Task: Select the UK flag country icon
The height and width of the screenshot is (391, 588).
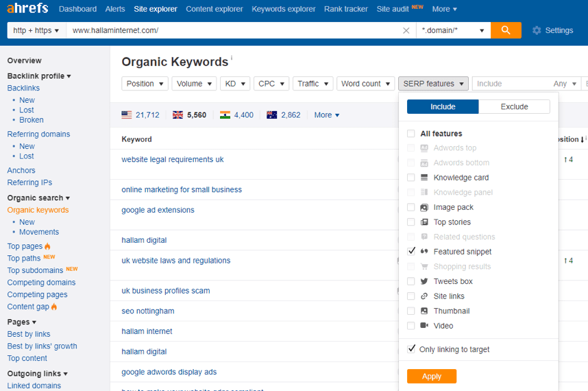Action: pos(177,115)
